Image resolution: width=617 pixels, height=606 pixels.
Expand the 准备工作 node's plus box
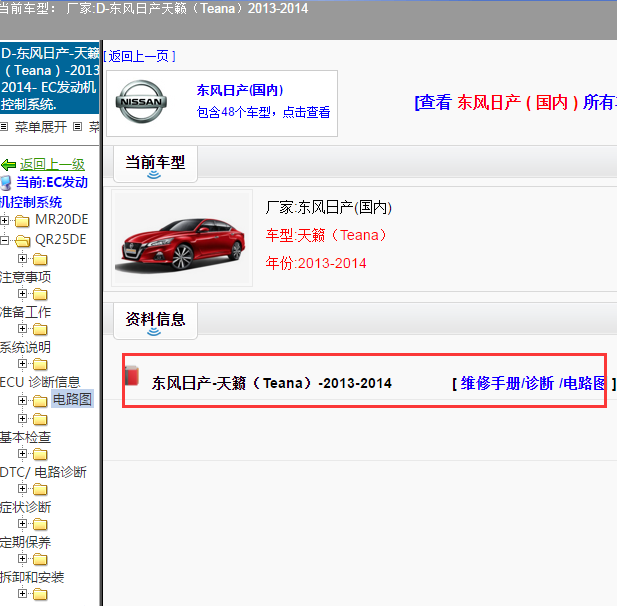point(22,294)
